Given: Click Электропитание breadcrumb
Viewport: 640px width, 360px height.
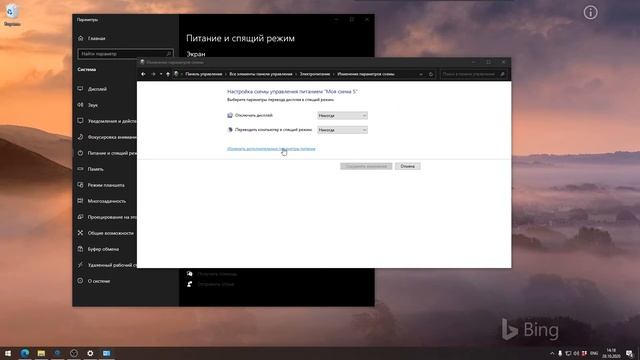Looking at the screenshot, I should click(315, 74).
